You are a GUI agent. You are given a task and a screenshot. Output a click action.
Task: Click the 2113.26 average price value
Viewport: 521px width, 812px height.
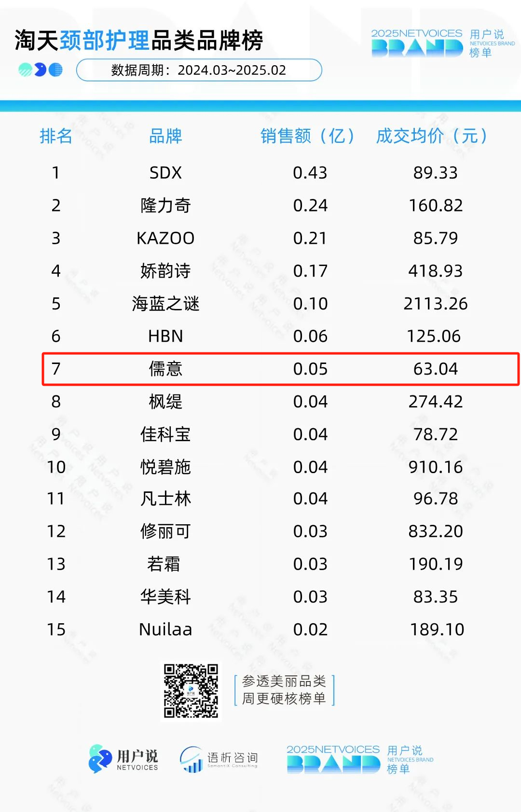pos(436,304)
